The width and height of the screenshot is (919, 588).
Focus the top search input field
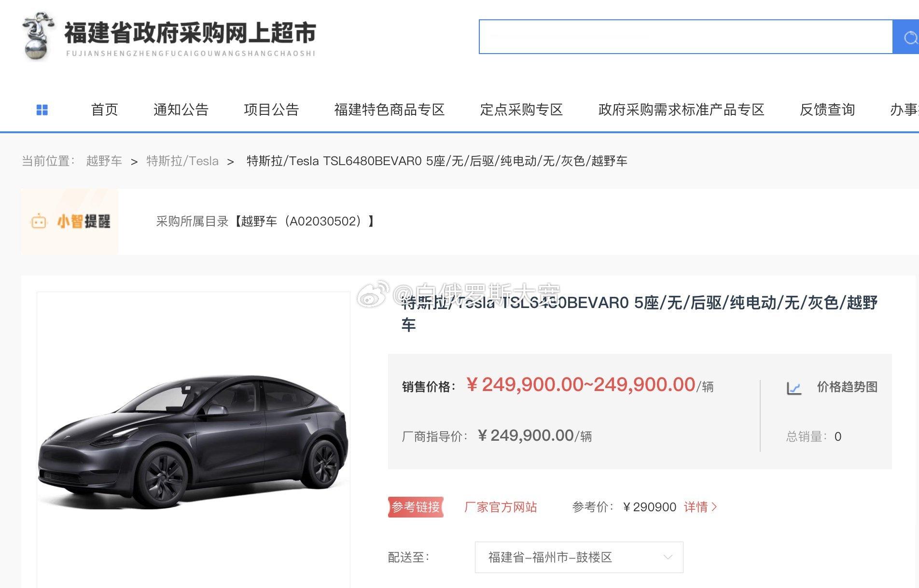[x=685, y=37]
